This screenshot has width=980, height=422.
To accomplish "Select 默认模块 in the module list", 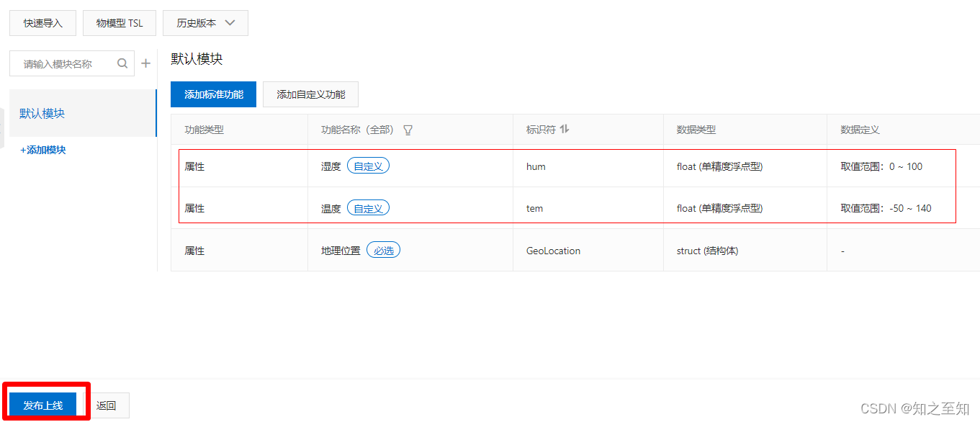I will (x=83, y=113).
